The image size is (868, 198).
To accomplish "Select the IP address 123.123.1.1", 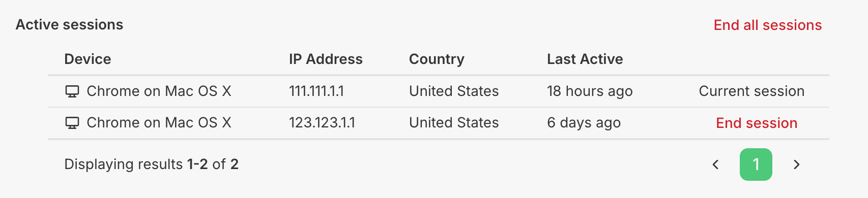I will (322, 122).
